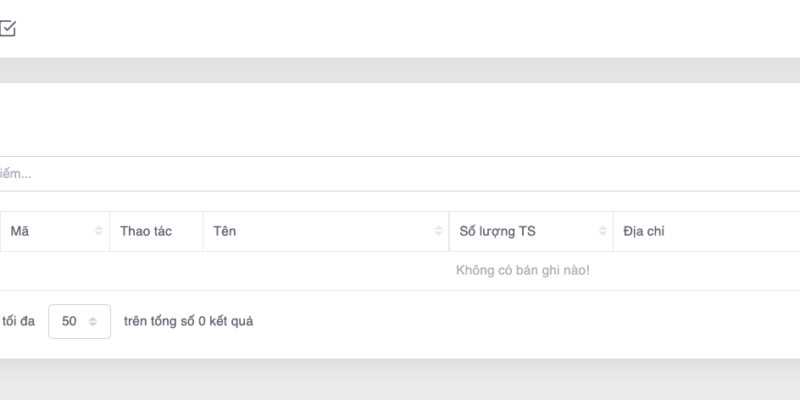The image size is (800, 400).
Task: Click the up-down arrows in the 50 selector
Action: 93,322
